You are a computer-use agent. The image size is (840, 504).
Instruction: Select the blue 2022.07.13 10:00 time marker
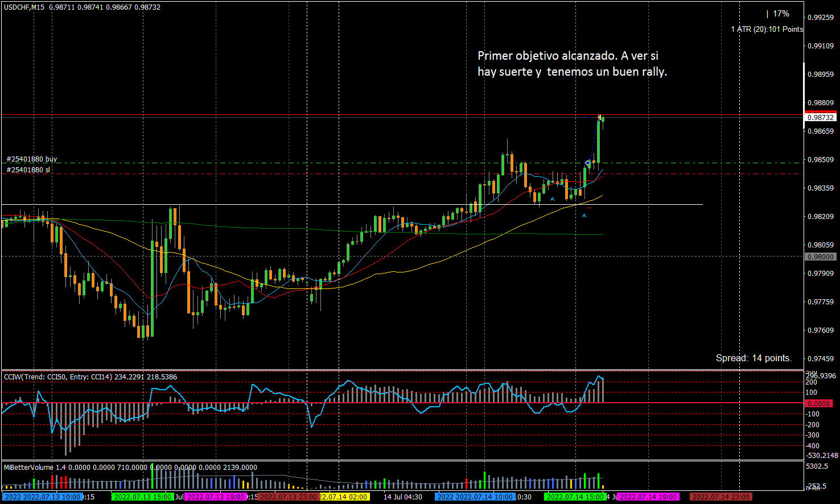coord(43,497)
